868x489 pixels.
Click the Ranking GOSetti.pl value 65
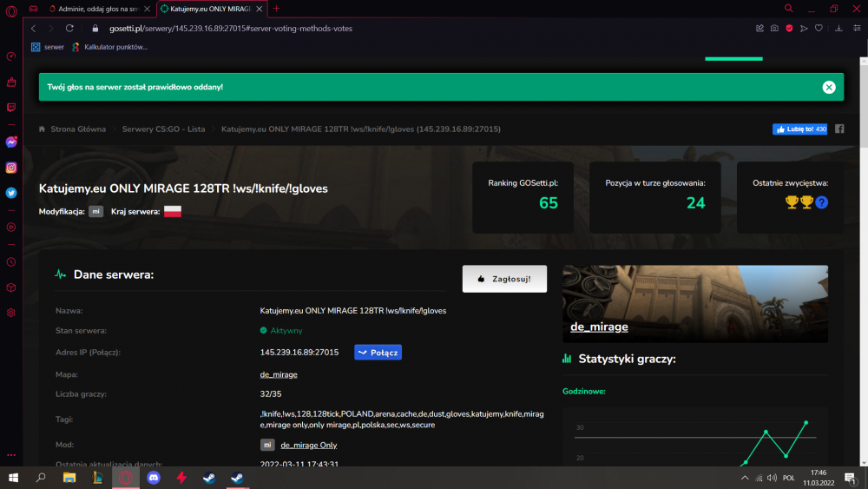pos(549,203)
